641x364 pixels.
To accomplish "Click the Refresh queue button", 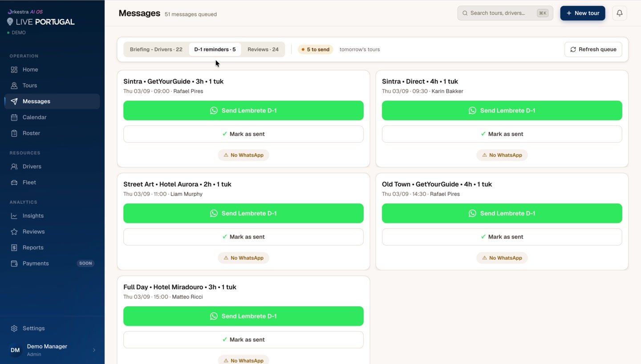I will click(593, 49).
